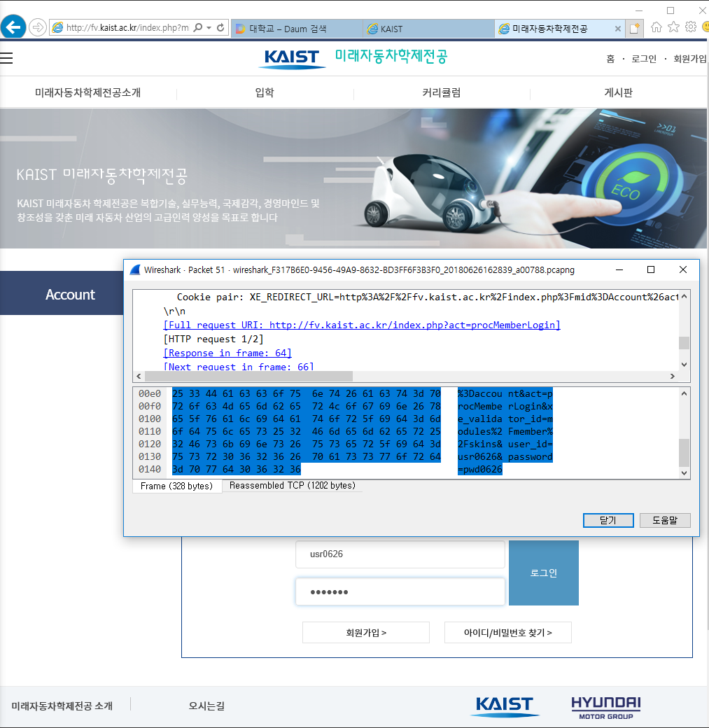Screen dimensions: 709x728
Task: Click the search magnifier in address bar
Action: (x=198, y=28)
